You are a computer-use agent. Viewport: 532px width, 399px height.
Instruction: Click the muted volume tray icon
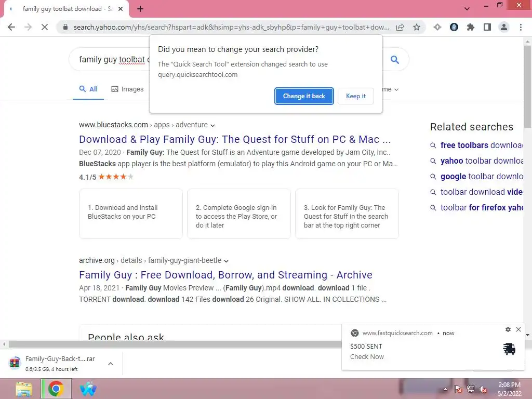483,389
